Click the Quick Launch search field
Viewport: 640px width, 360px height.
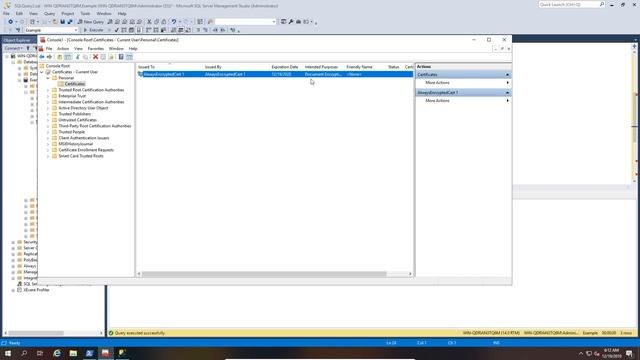pyautogui.click(x=571, y=4)
